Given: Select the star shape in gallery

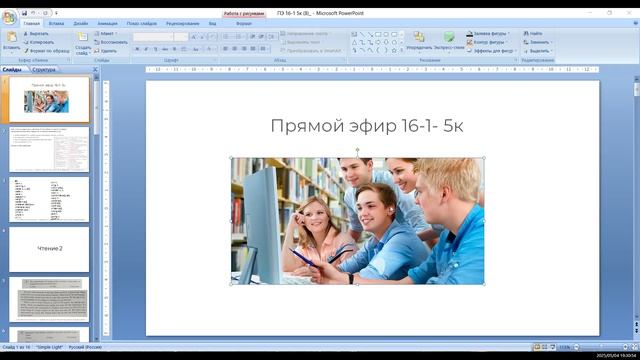Looking at the screenshot, I should 394,51.
